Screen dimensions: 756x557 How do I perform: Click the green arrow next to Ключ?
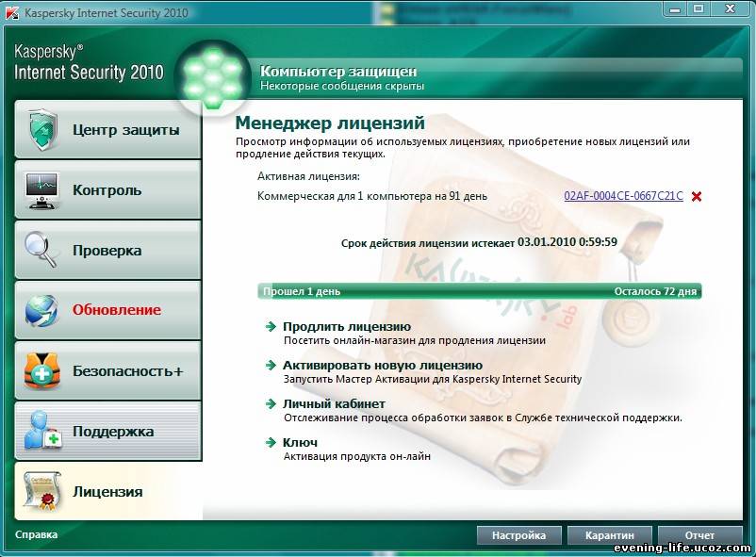[x=271, y=442]
